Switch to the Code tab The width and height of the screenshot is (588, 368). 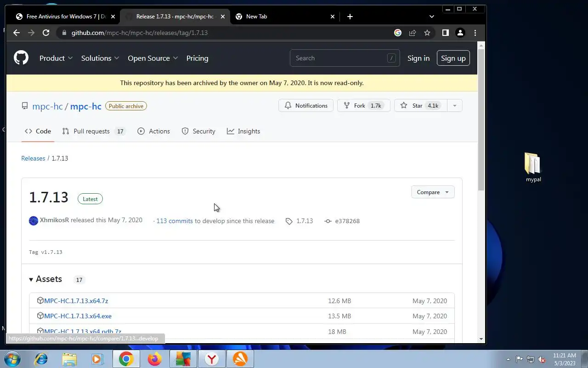38,131
